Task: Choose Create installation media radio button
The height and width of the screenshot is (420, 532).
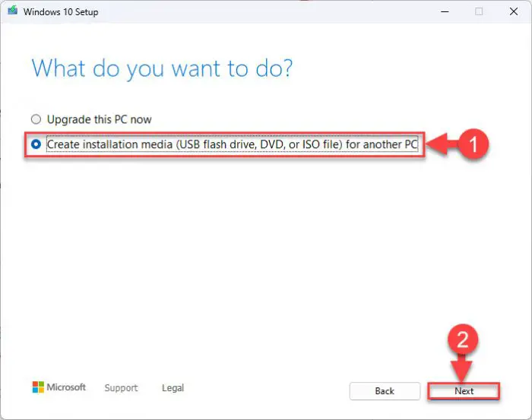Action: 36,144
